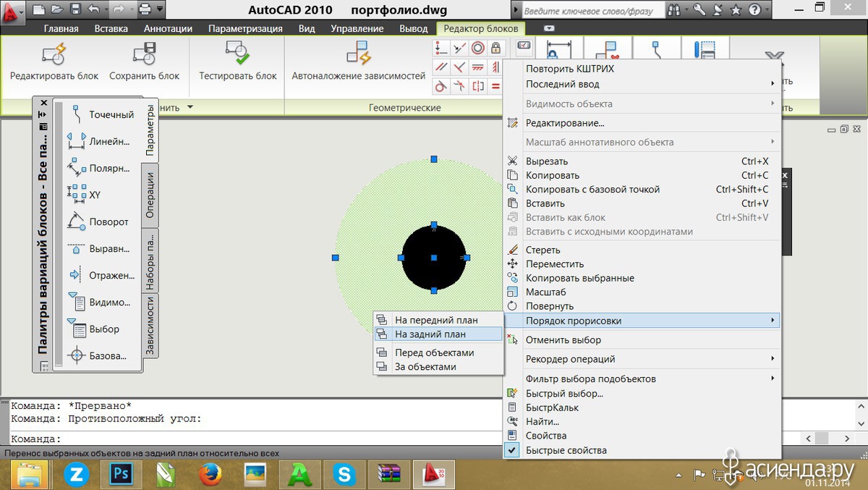
Task: Select the equal constraint icon
Action: tap(495, 86)
